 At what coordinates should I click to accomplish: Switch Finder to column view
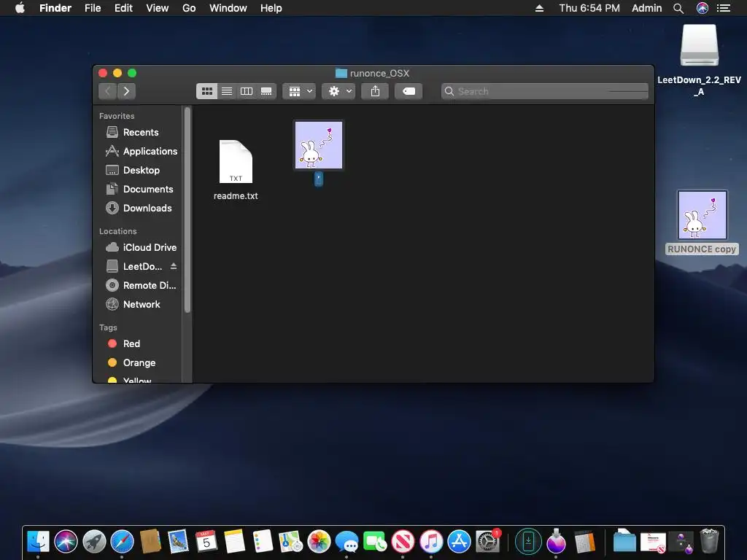coord(247,91)
